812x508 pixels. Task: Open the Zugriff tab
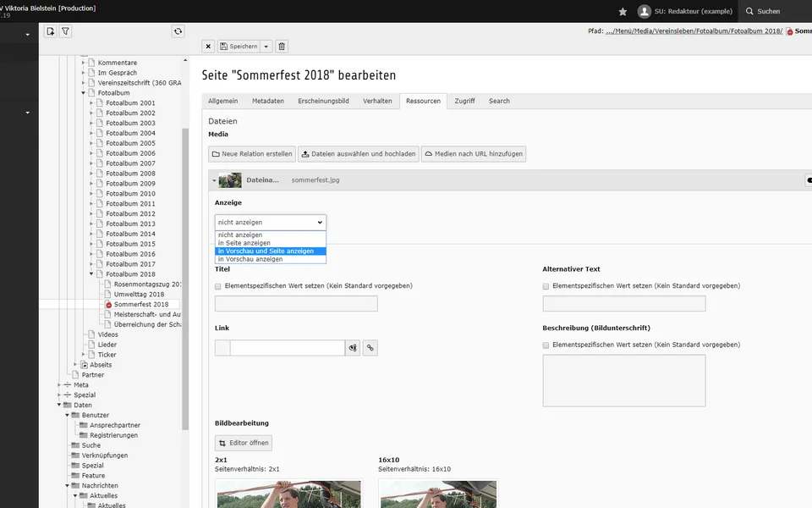464,101
